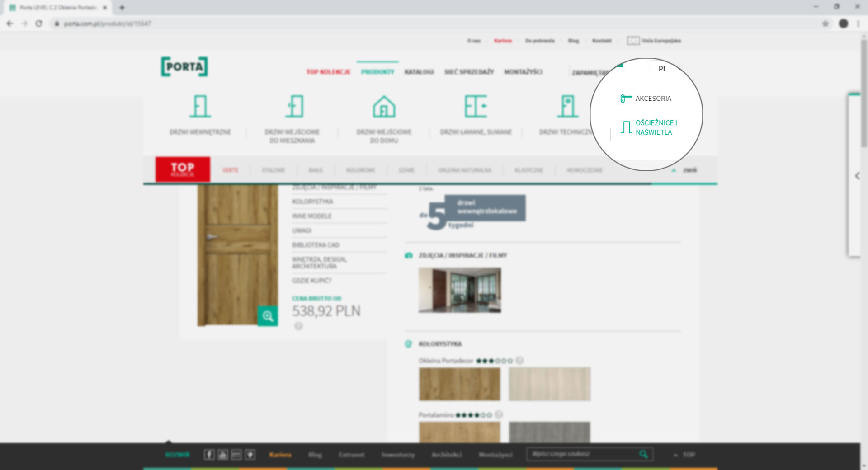
Task: Click the red TOP kolekcje badge
Action: (183, 169)
